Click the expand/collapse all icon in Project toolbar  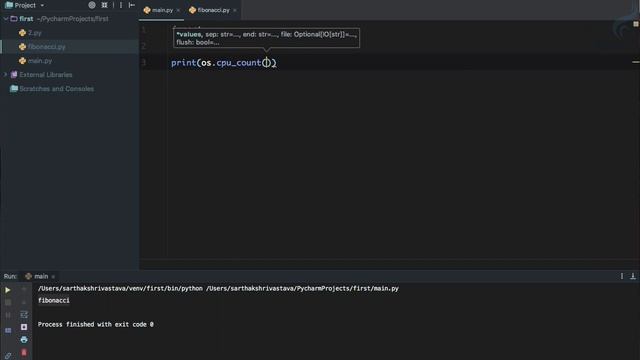104,5
